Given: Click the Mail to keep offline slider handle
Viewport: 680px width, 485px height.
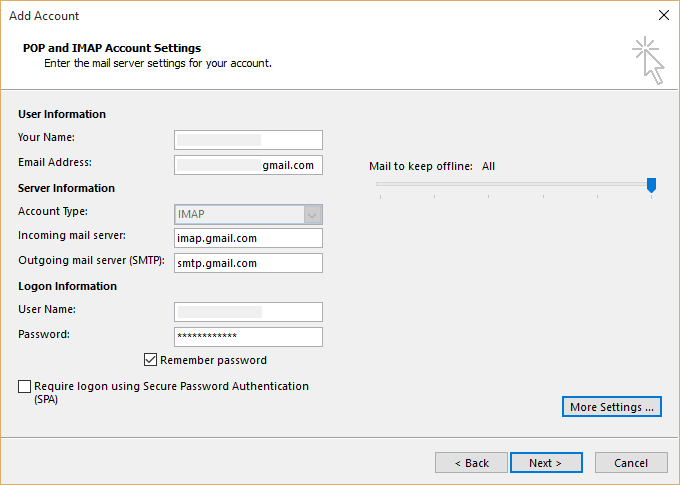Looking at the screenshot, I should (652, 185).
